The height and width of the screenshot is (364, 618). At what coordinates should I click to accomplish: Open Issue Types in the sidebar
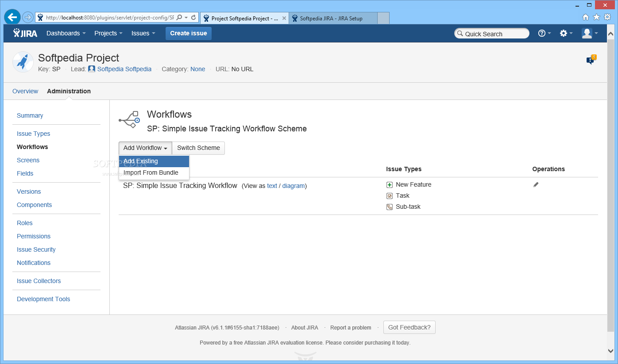(x=34, y=134)
